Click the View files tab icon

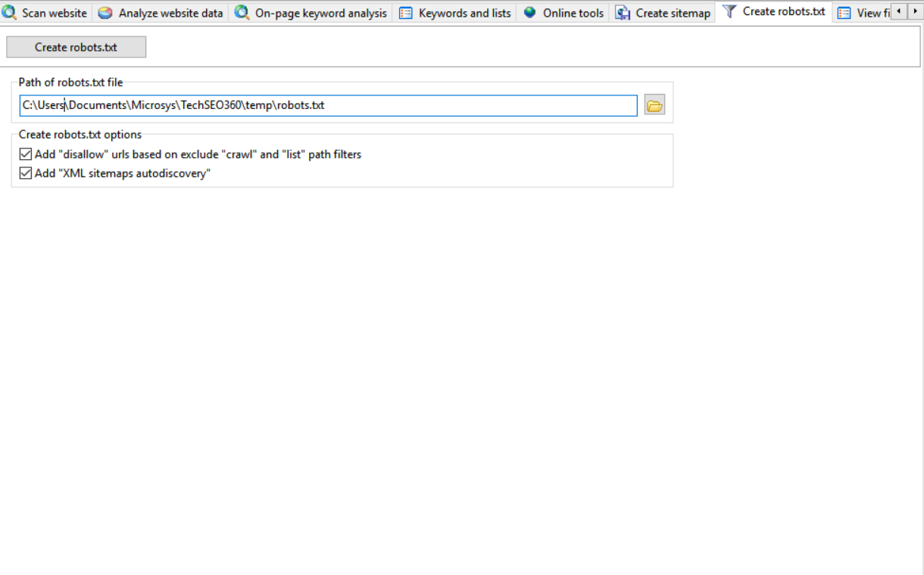[844, 13]
